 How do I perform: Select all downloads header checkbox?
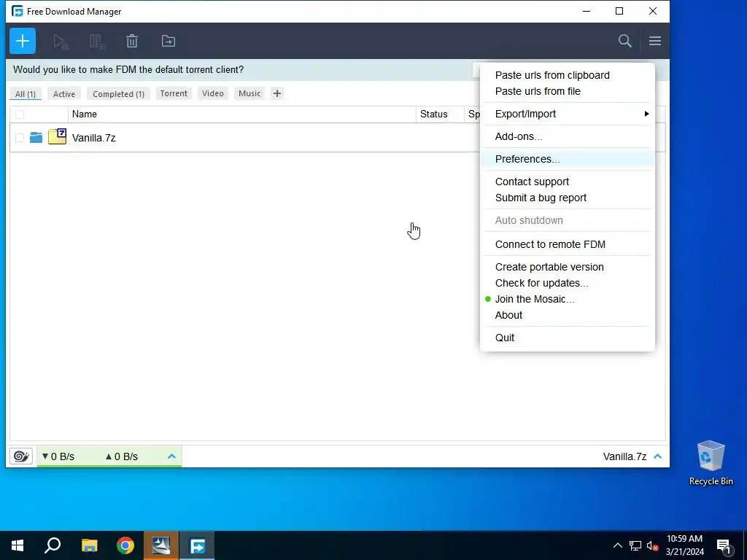pos(20,114)
